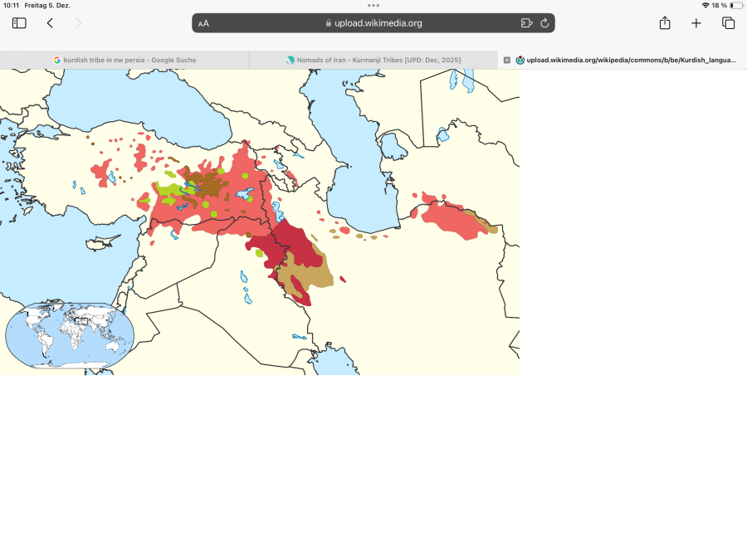Open the extensions icon in address bar

[526, 23]
